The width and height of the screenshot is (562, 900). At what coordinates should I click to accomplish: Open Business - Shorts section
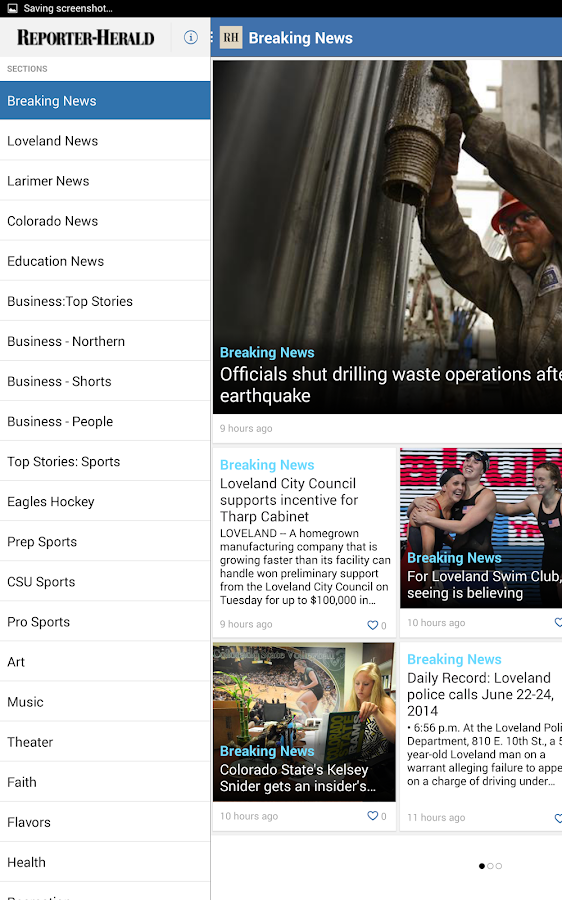pyautogui.click(x=105, y=382)
